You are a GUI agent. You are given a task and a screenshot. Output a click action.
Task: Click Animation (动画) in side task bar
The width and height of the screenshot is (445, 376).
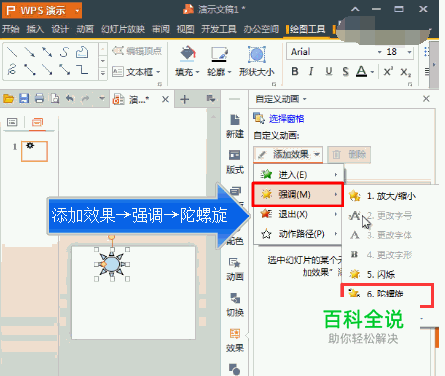[x=235, y=269]
